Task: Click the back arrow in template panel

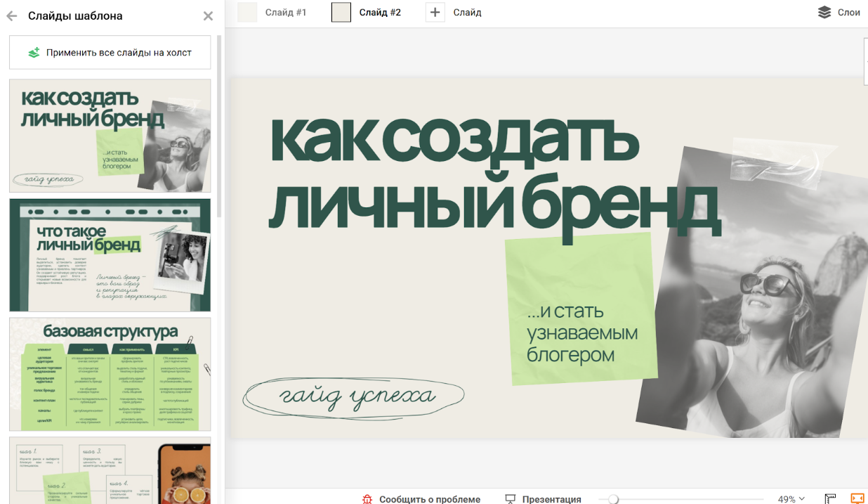Action: (x=12, y=16)
